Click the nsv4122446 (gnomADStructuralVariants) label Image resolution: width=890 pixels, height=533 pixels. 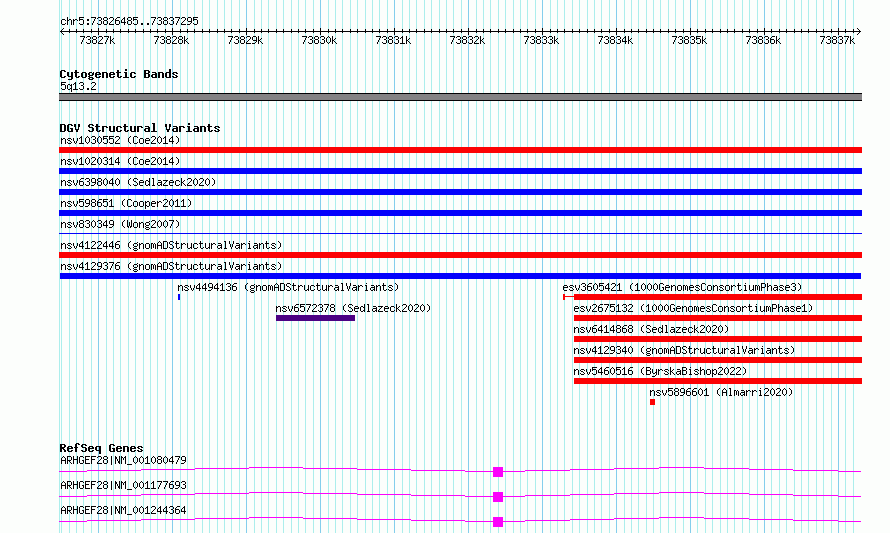(171, 245)
